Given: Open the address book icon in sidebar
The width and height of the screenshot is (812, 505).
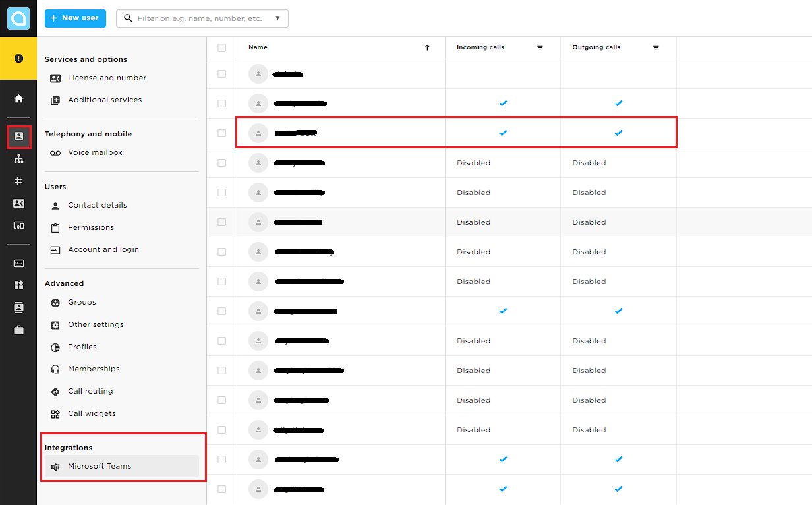Looking at the screenshot, I should [18, 308].
